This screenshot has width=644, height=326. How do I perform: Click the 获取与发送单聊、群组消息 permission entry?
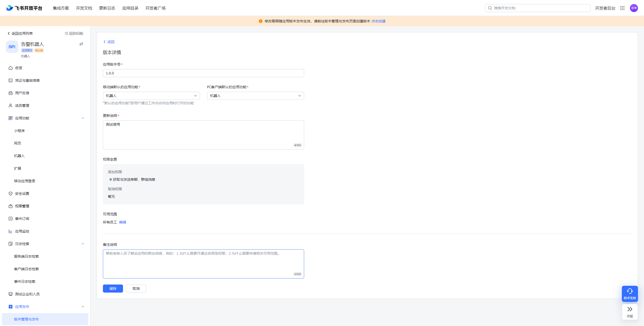[x=134, y=179]
